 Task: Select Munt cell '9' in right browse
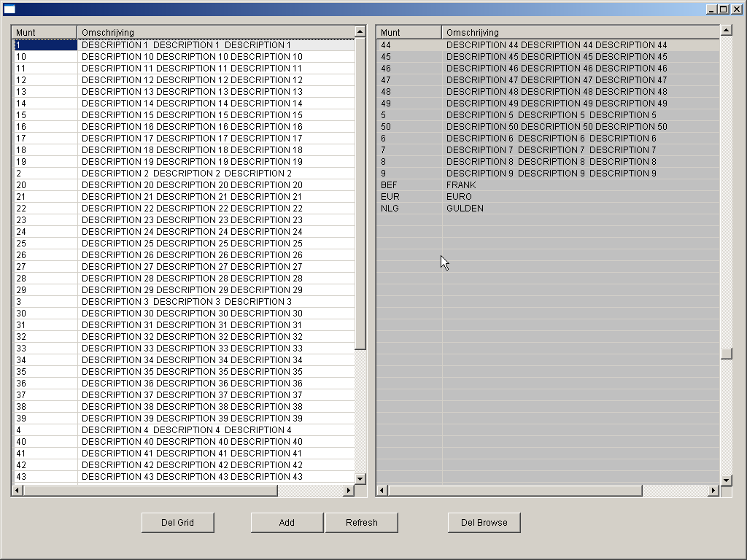point(409,174)
